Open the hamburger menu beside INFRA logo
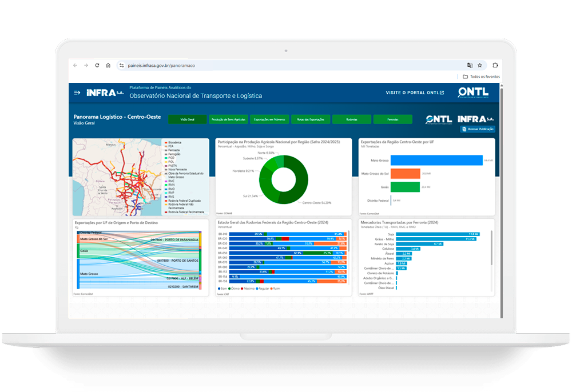Viewport: 572px width, 392px height. (x=77, y=93)
